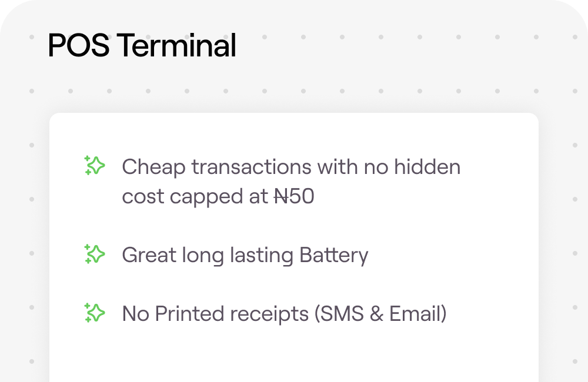Click the word 'transactions' in first feature
588x382 pixels.
[252, 167]
